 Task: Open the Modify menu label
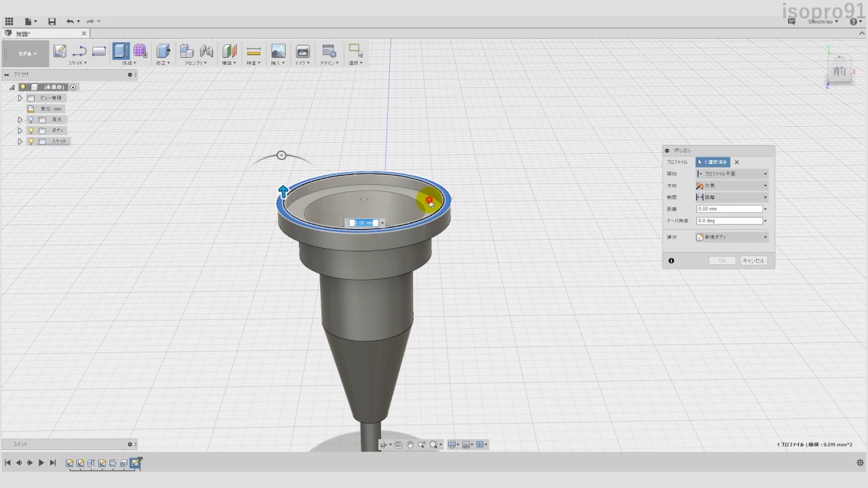(x=163, y=63)
